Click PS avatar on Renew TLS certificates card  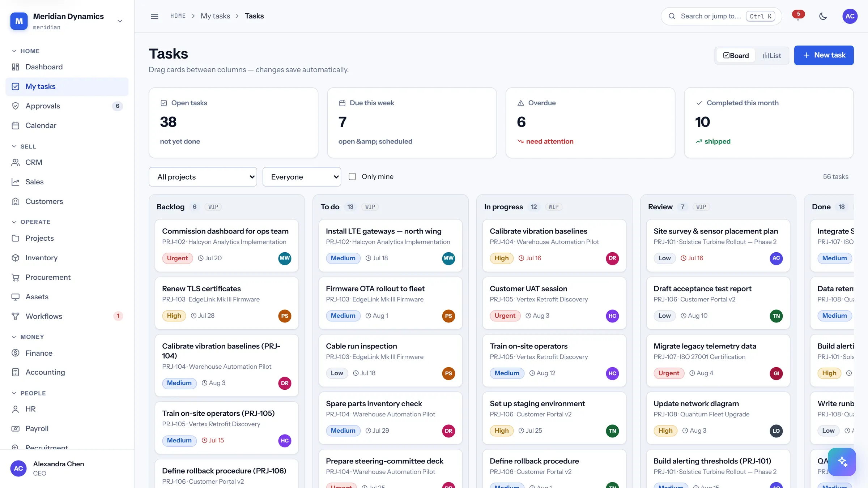285,316
